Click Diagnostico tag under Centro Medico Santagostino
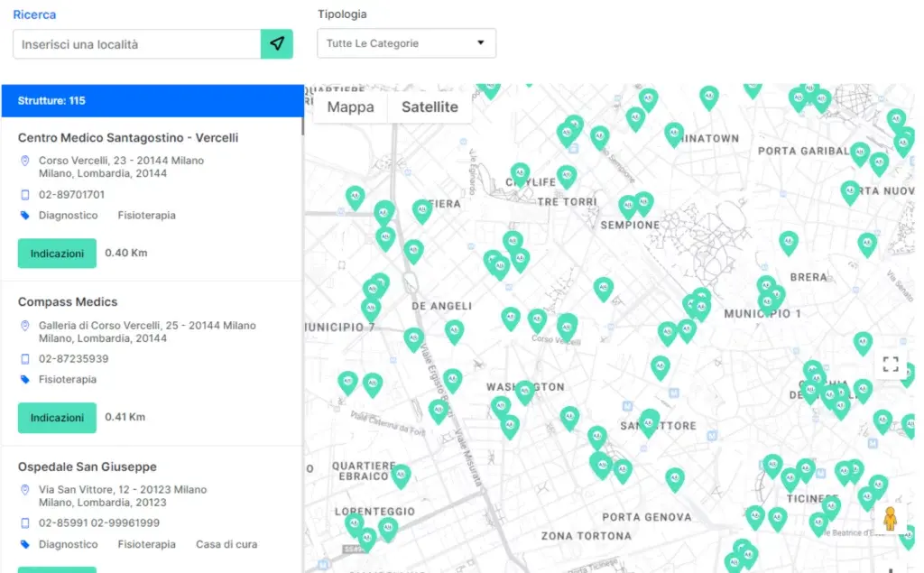 click(69, 215)
